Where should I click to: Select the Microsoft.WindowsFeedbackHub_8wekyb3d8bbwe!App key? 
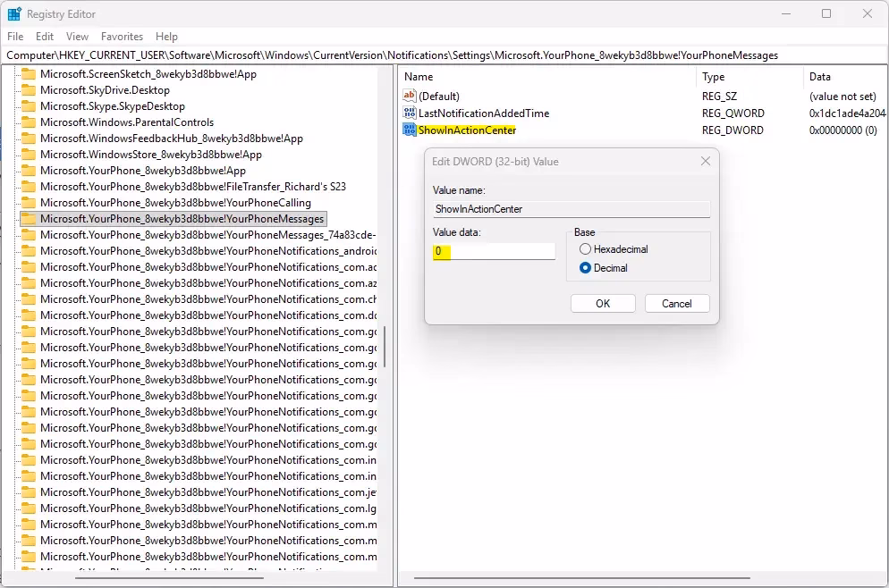(165, 139)
